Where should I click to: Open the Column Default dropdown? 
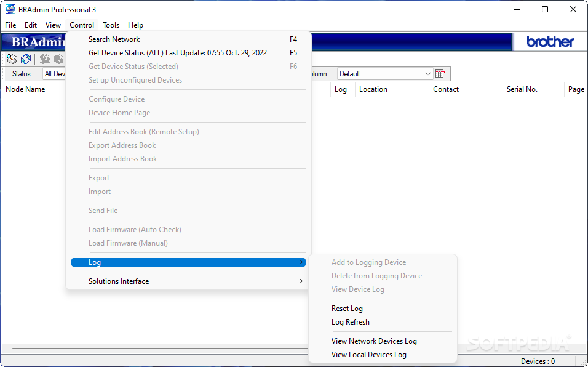point(385,73)
